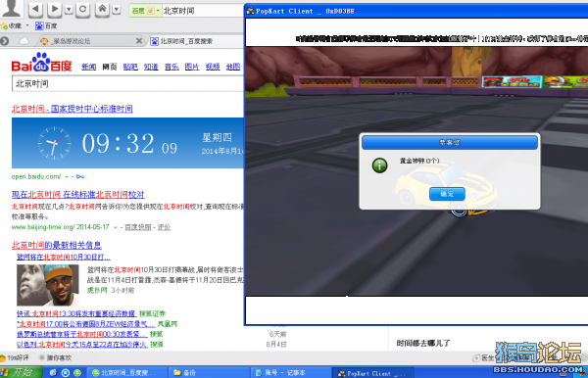Expand the 收藏 favorites dropdown arrow

click(27, 25)
